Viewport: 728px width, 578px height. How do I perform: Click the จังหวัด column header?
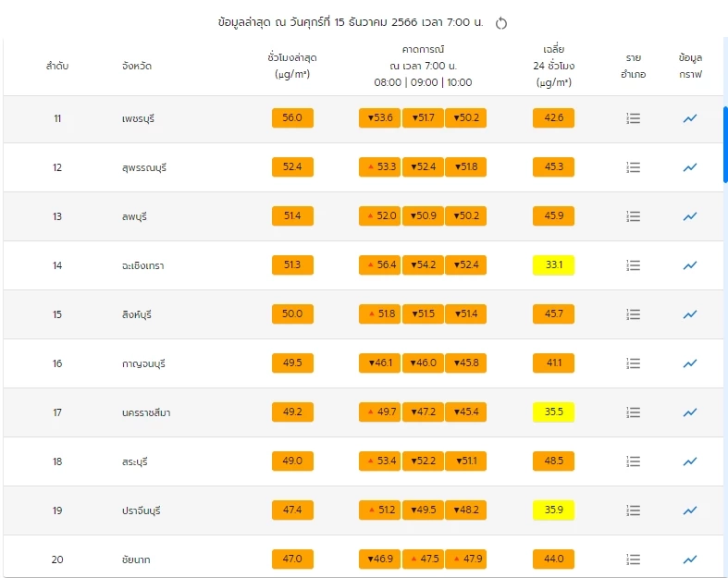[137, 67]
